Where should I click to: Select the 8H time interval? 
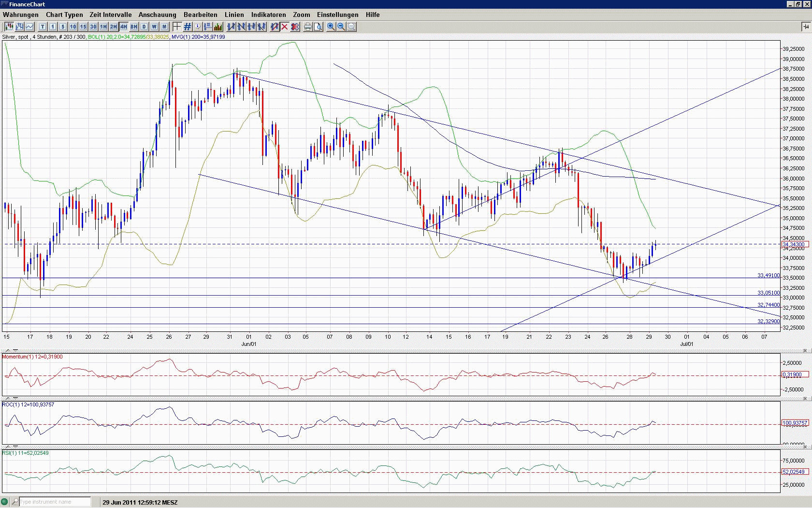134,27
